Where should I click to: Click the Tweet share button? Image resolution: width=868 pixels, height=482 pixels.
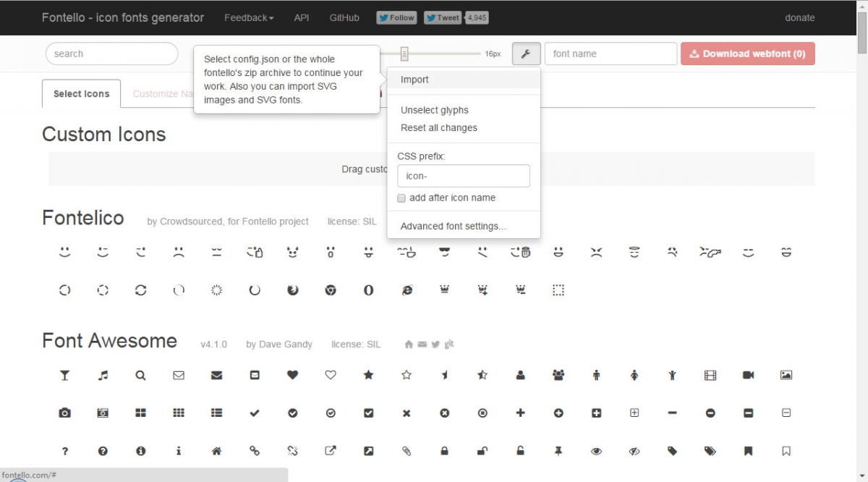tap(443, 17)
